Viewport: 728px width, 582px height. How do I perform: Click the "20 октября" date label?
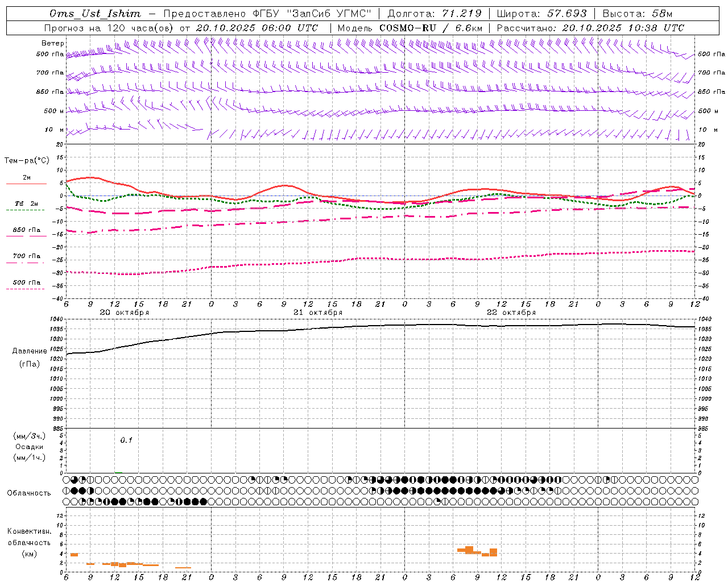(x=124, y=313)
